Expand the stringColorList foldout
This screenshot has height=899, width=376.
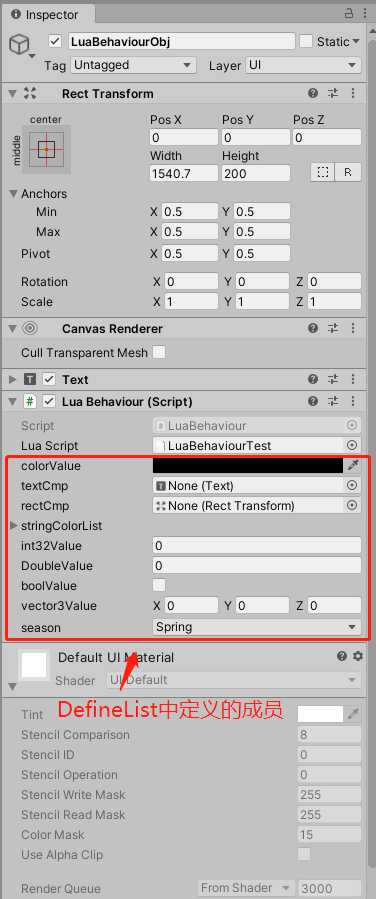(14, 526)
